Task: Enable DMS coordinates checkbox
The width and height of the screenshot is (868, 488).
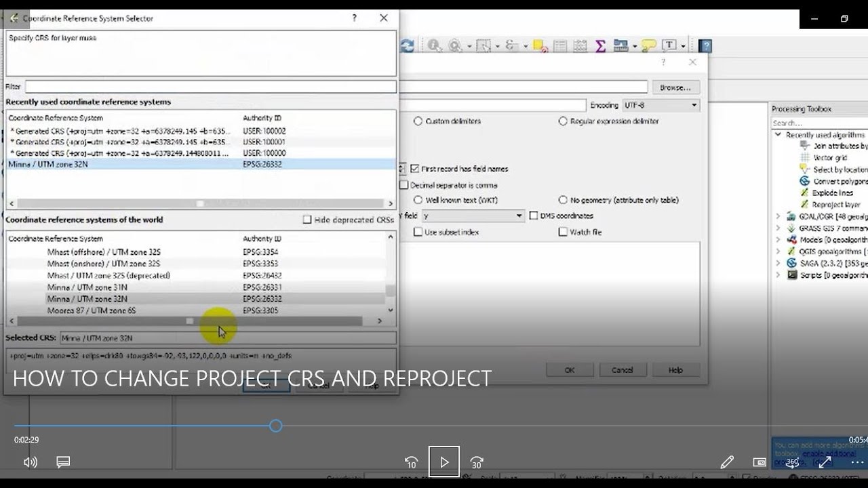Action: pos(534,216)
